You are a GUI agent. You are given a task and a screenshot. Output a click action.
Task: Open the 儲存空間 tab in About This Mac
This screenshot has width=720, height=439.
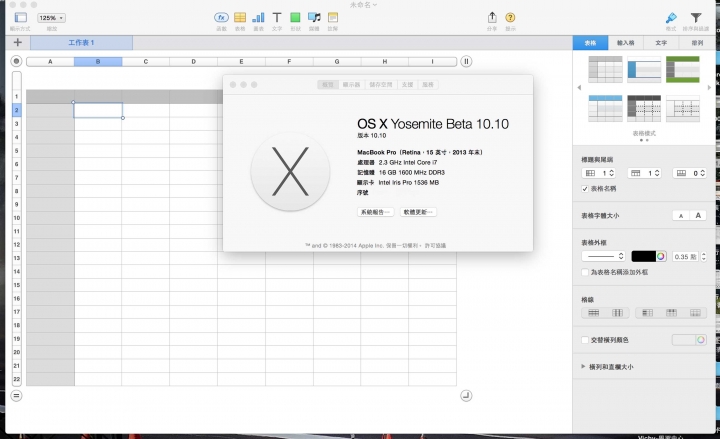(381, 85)
